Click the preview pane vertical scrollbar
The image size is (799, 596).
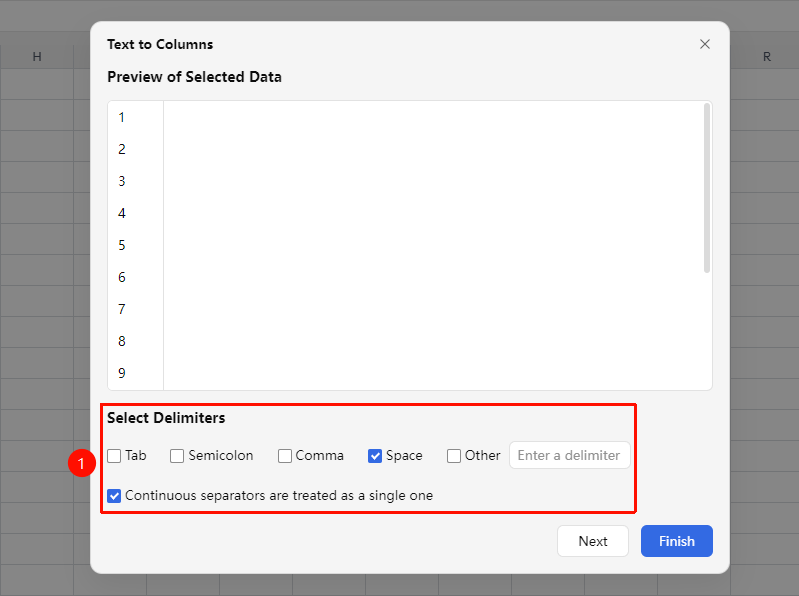coord(707,188)
